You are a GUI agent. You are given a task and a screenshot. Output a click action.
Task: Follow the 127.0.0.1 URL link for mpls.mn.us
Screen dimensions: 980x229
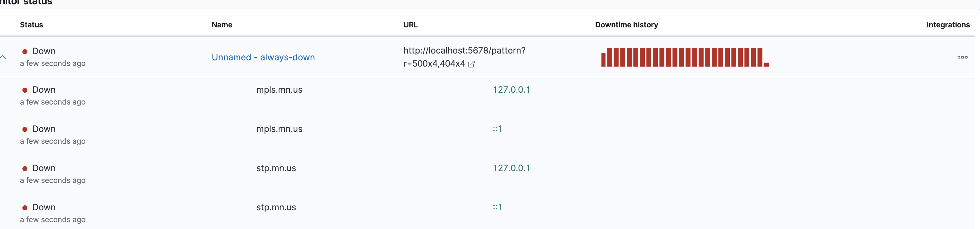pos(512,89)
